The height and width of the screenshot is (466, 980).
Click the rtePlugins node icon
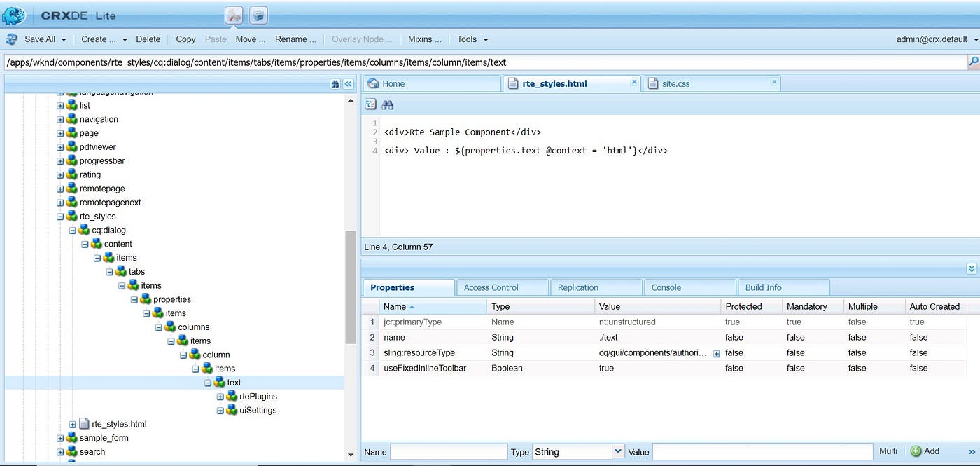(x=232, y=397)
